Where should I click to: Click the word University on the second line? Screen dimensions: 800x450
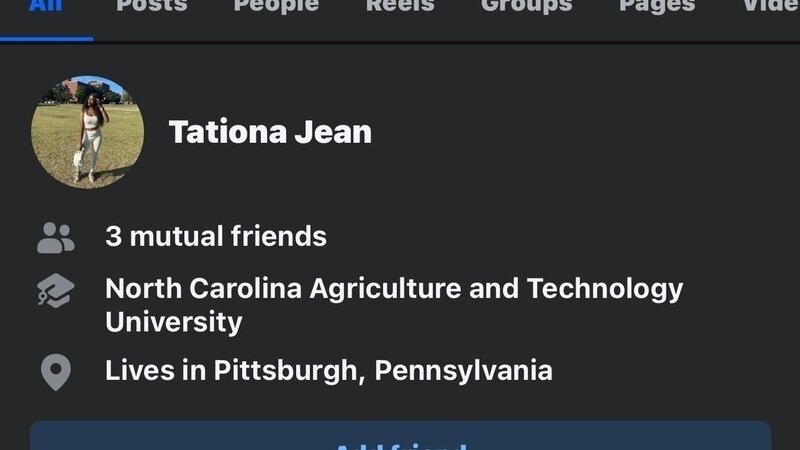[174, 322]
